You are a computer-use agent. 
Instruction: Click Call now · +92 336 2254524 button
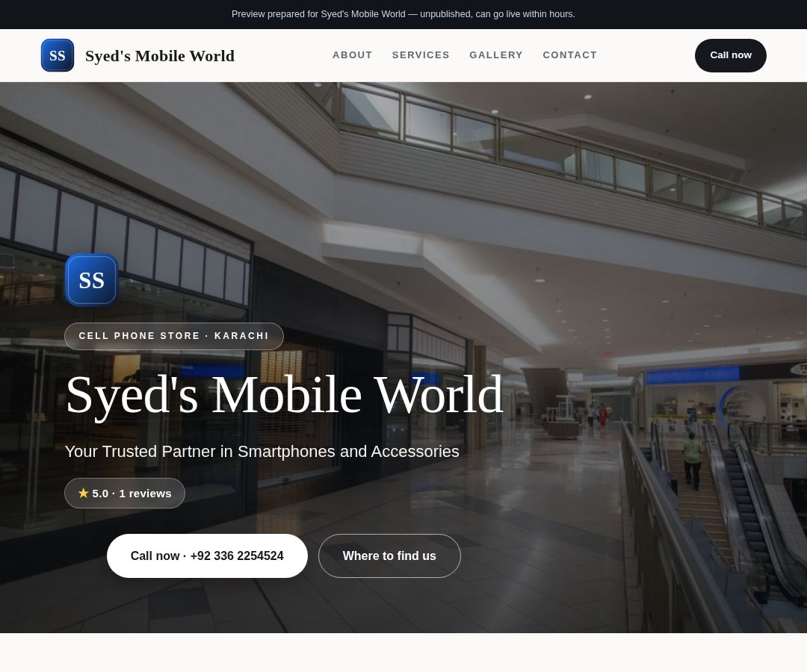coord(207,556)
